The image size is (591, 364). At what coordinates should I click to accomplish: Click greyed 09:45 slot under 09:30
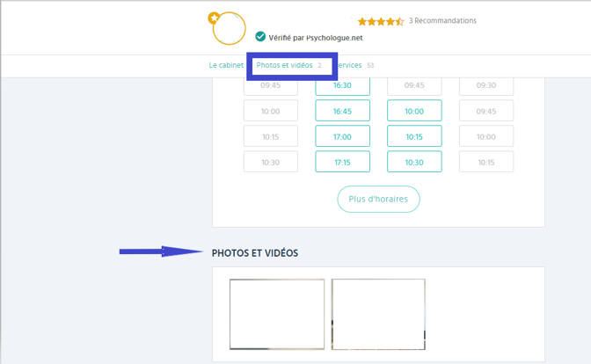tap(486, 111)
